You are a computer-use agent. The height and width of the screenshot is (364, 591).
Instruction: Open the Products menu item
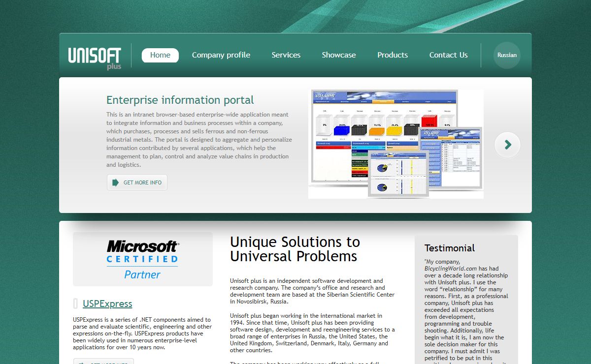(393, 55)
